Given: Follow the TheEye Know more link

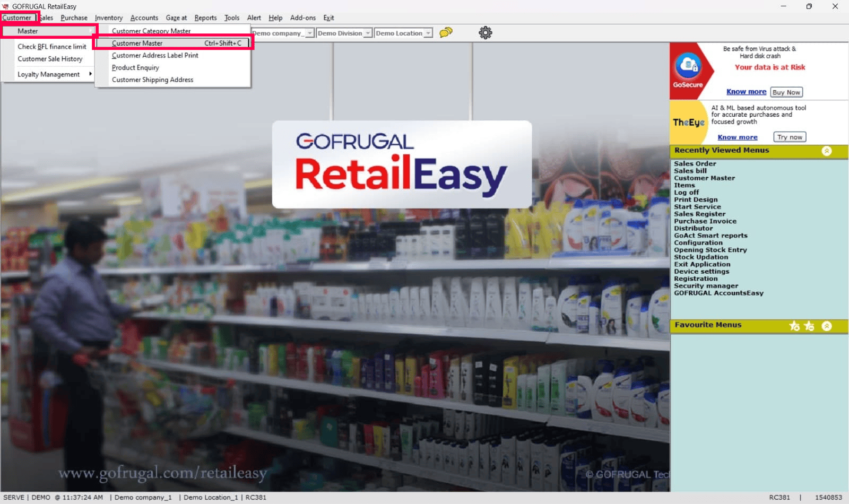Looking at the screenshot, I should [x=738, y=137].
